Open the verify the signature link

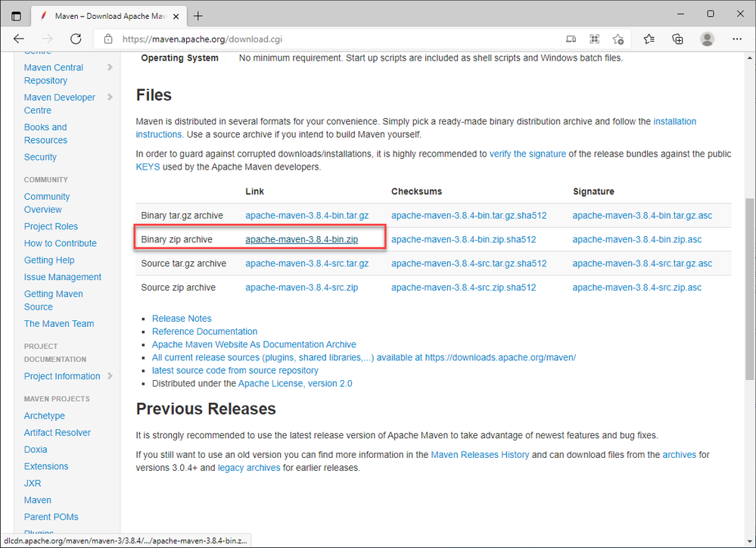(527, 154)
